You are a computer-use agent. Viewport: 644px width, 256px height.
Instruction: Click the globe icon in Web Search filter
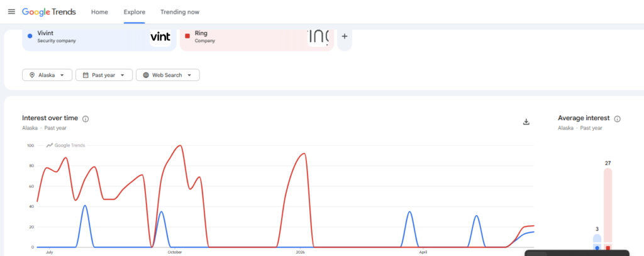[x=146, y=75]
